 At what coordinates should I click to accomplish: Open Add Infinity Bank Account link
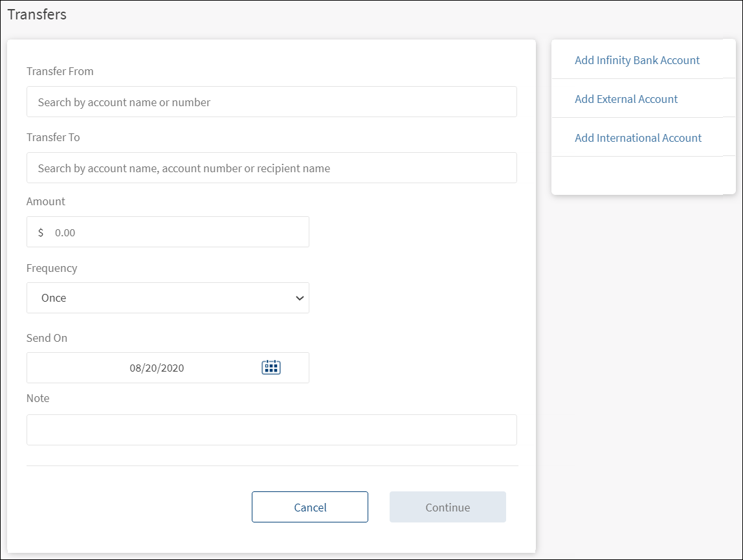click(x=637, y=60)
